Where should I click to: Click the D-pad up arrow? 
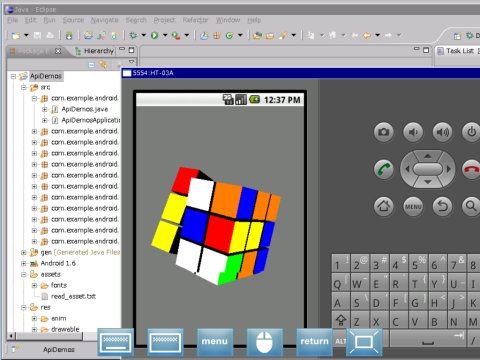(x=428, y=156)
